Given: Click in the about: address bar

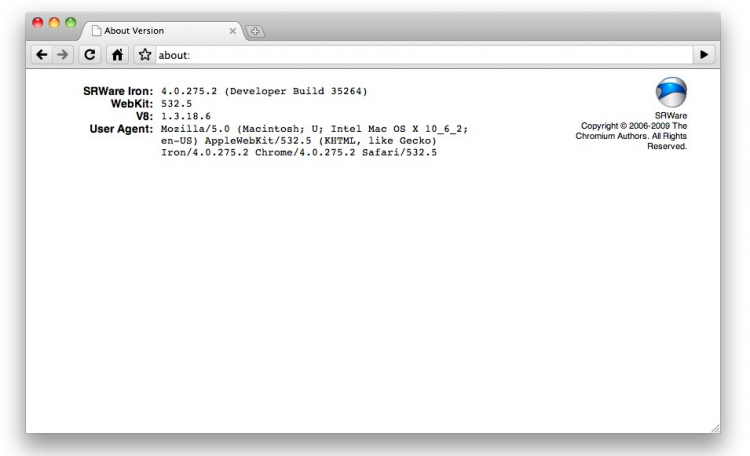Looking at the screenshot, I should click(x=420, y=54).
